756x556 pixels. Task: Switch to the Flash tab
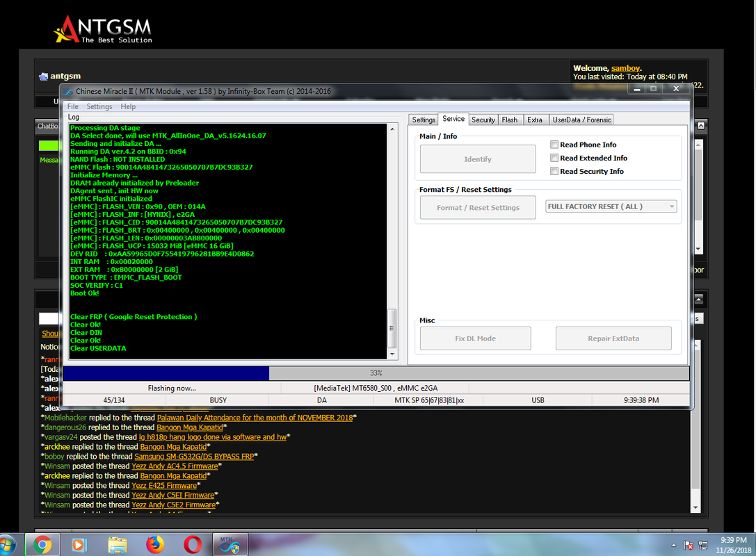pos(510,120)
